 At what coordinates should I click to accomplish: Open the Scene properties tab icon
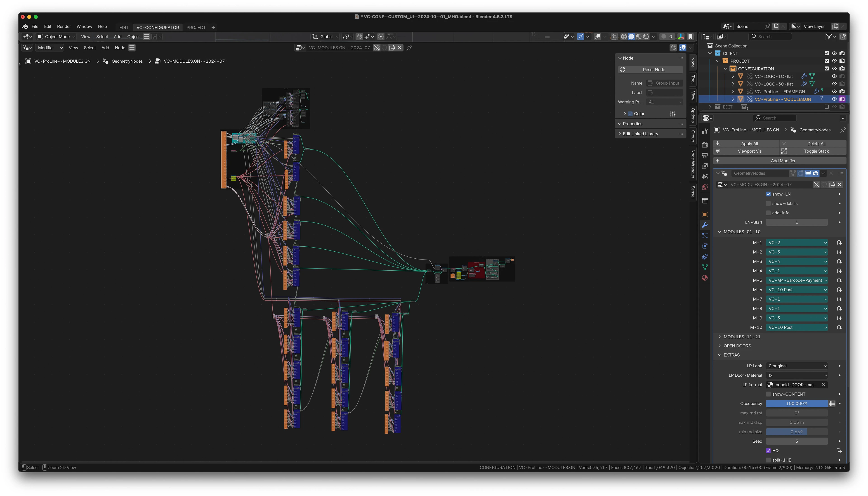pyautogui.click(x=705, y=177)
